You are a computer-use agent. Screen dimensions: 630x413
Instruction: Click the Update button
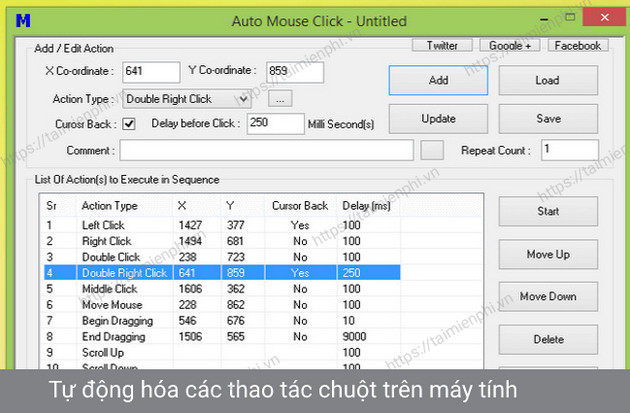click(438, 119)
